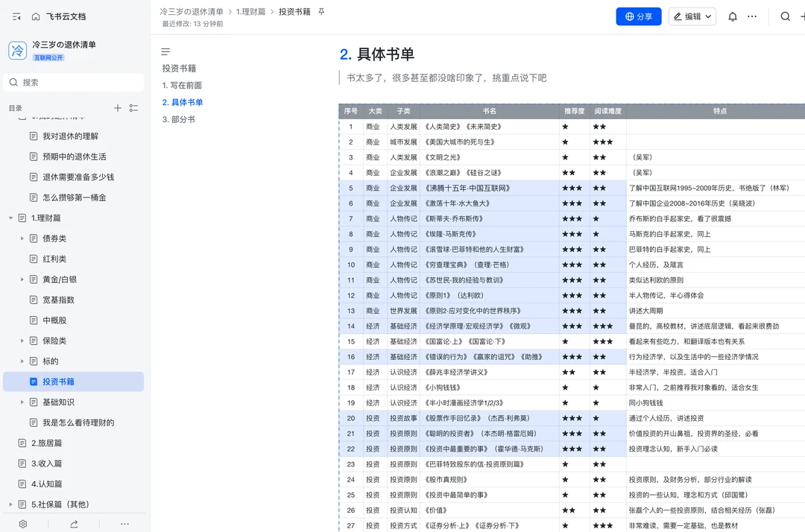
Task: Open the 怎么攒够第一桶金 page
Action: pos(75,197)
